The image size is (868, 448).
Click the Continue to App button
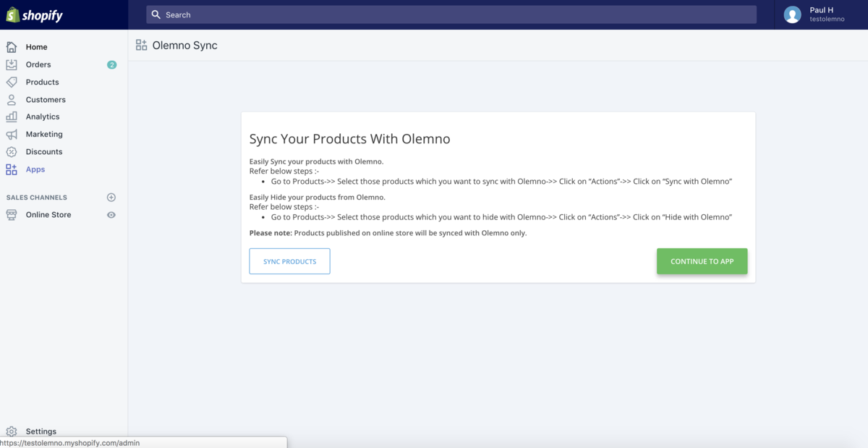pos(702,261)
